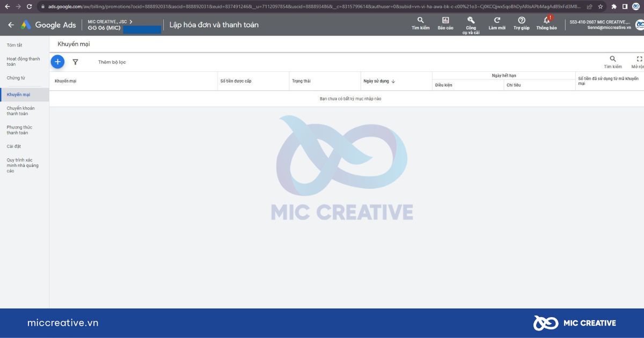Open Hoạt động thanh toán sidebar item
The height and width of the screenshot is (338, 644).
pos(23,62)
